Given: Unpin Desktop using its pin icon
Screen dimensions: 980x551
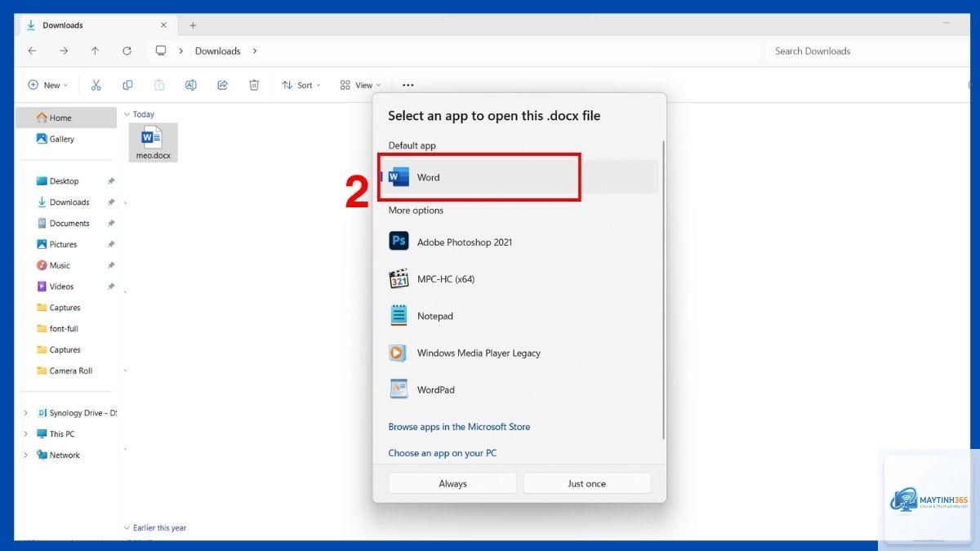Looking at the screenshot, I should click(x=111, y=181).
